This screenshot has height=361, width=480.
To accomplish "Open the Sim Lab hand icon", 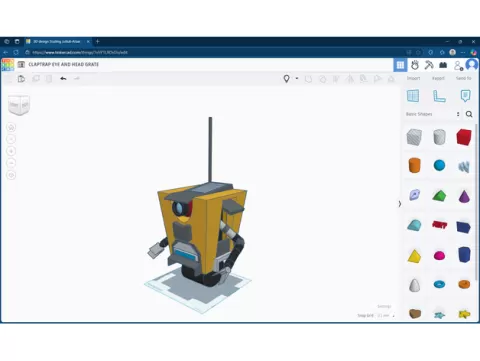I will coord(415,65).
